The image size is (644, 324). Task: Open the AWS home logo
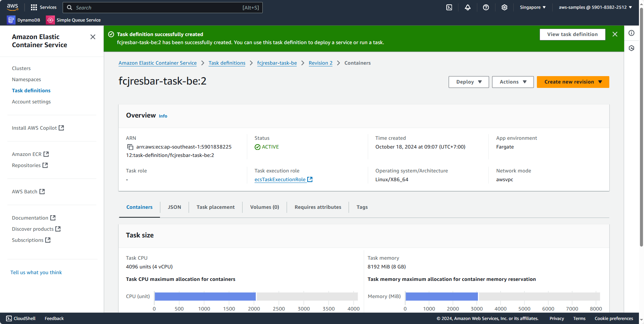click(x=12, y=7)
